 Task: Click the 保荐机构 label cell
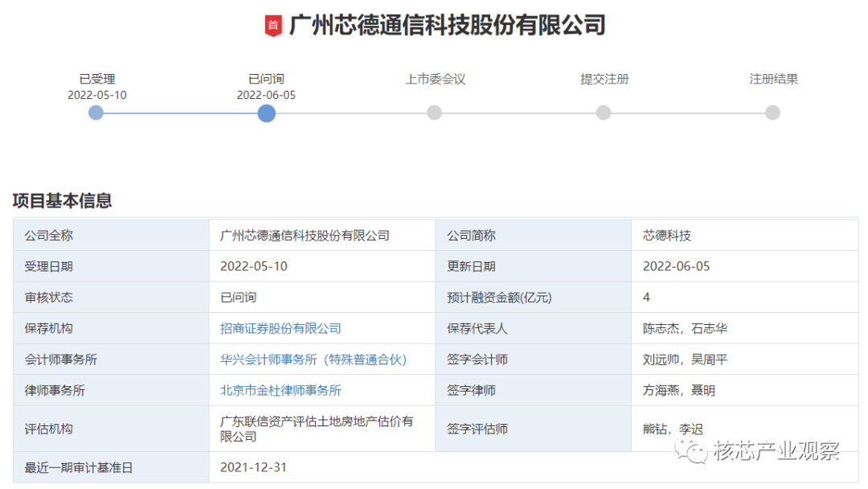111,328
